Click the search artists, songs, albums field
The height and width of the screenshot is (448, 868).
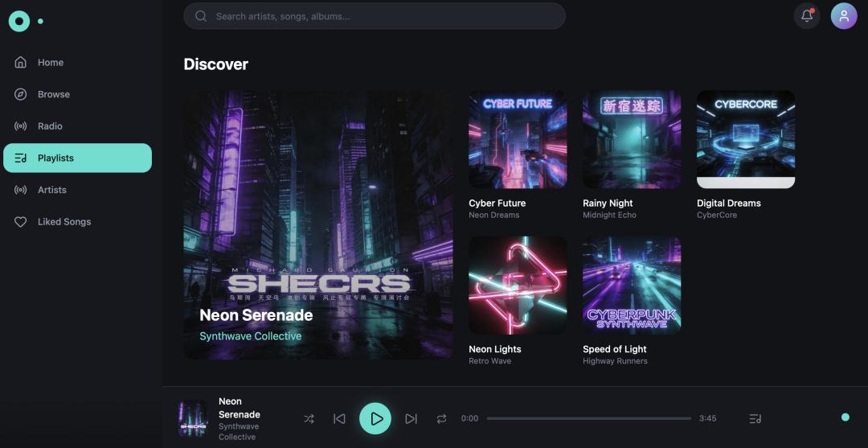375,16
